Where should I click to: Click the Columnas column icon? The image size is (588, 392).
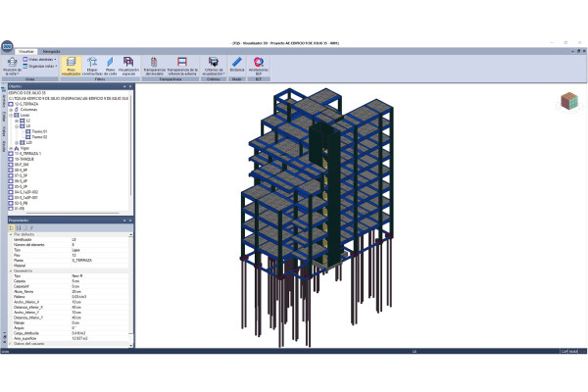click(16, 110)
